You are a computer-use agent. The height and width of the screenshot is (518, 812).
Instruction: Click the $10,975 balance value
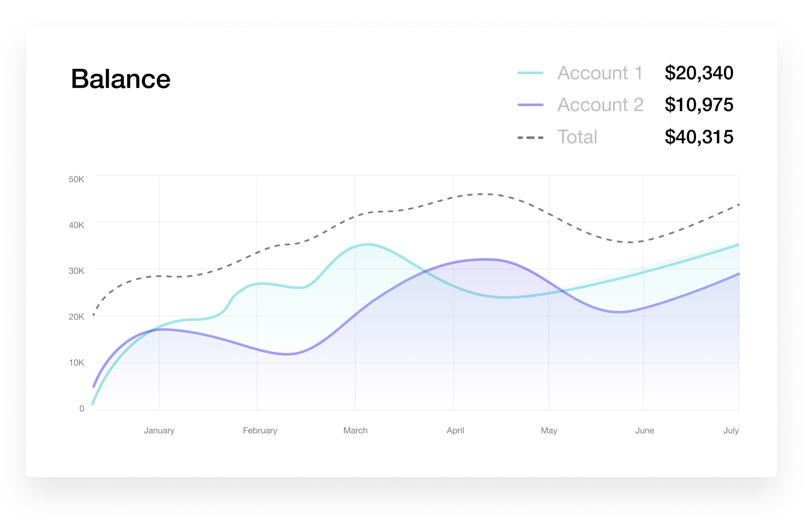tap(699, 105)
